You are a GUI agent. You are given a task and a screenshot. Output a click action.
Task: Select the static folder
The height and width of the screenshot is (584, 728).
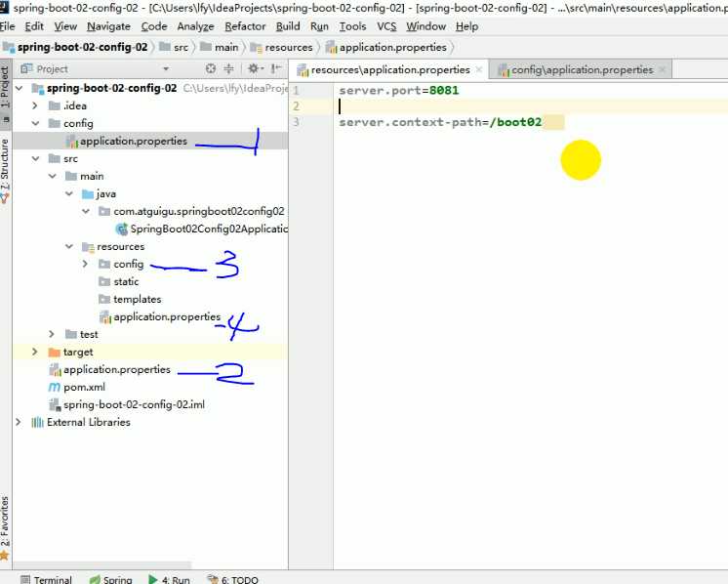(119, 282)
